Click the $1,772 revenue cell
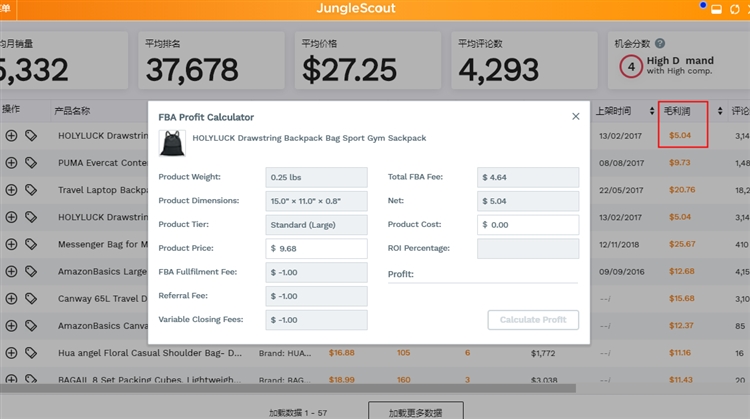 pos(543,353)
